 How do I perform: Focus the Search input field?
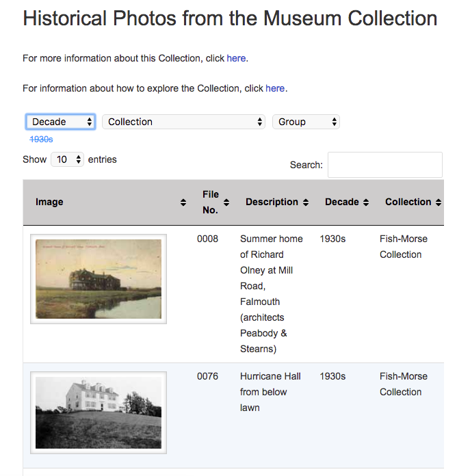pyautogui.click(x=385, y=165)
